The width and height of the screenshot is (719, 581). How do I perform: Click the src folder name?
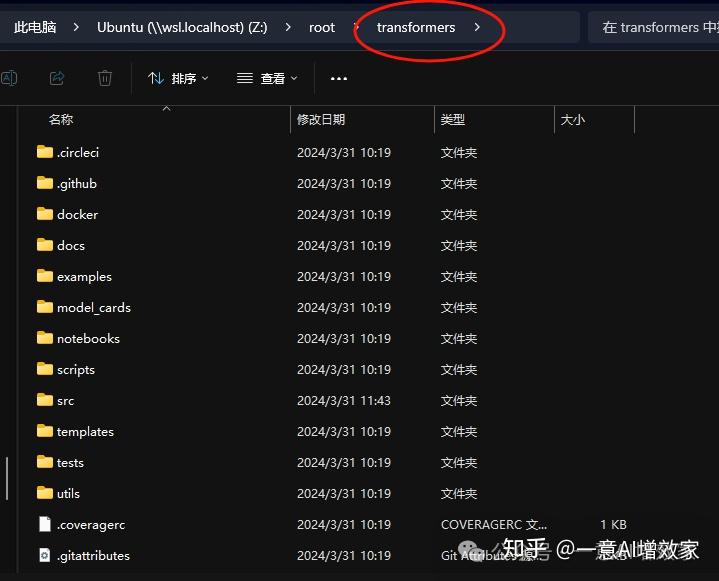pyautogui.click(x=66, y=401)
